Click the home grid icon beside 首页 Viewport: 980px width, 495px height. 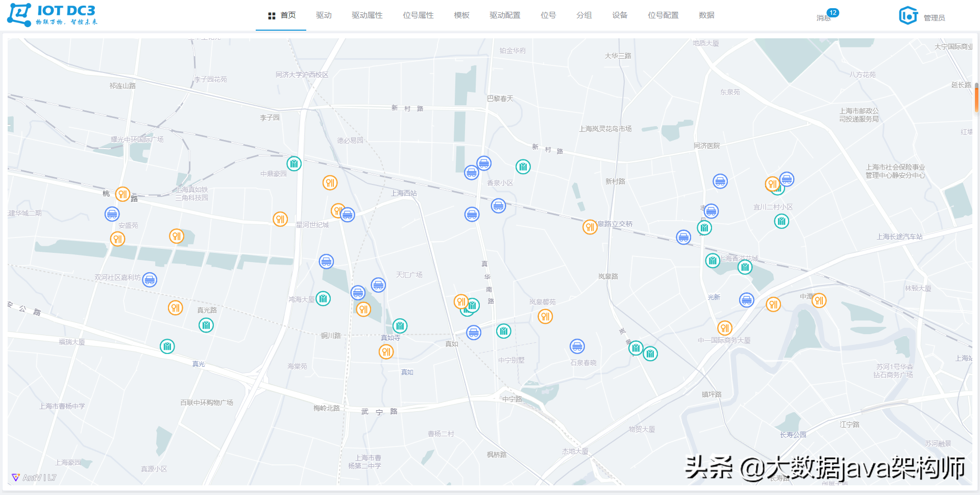pos(272,16)
